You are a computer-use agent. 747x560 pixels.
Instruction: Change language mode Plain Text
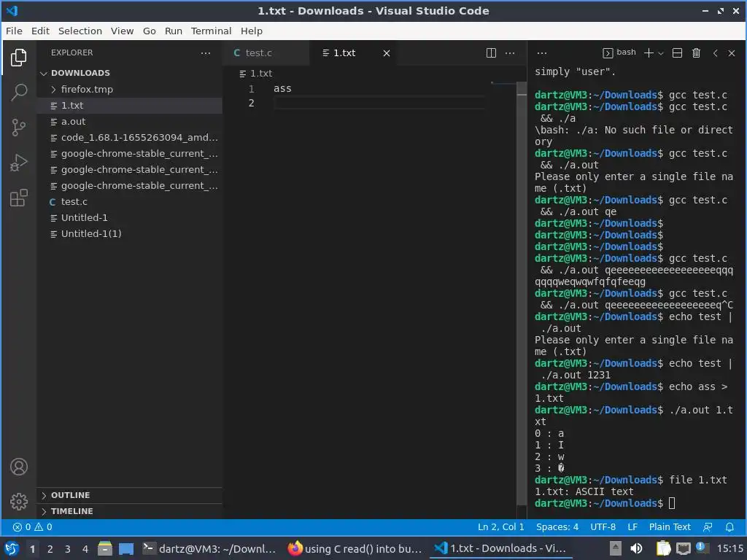click(670, 527)
